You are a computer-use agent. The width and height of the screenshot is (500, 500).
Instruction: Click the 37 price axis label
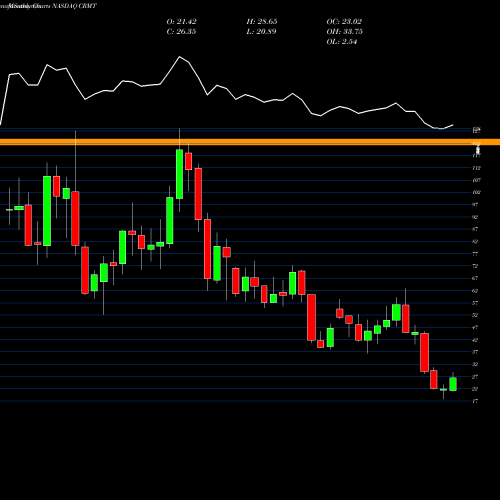coord(475,352)
